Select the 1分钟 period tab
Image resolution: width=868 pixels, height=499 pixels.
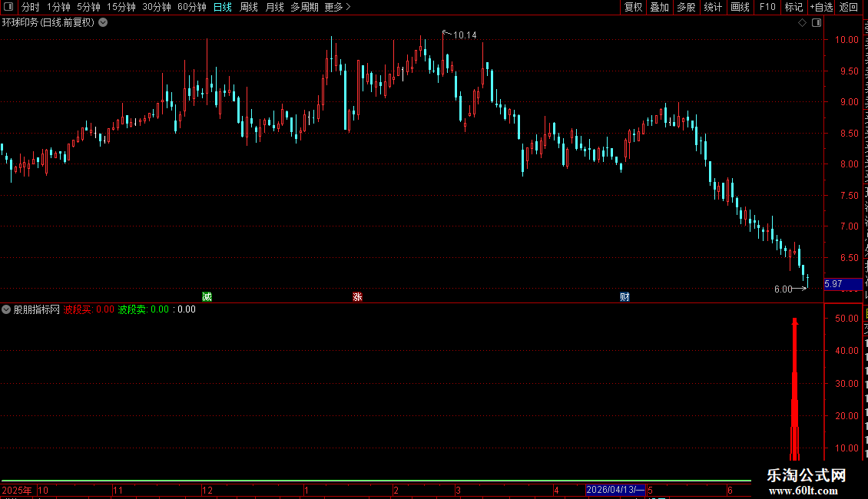[x=58, y=7]
